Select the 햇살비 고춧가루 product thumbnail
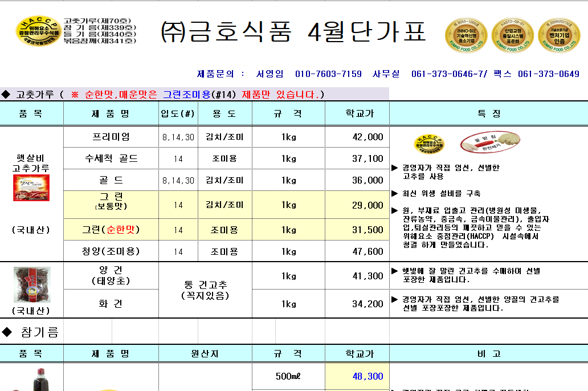 31,188
